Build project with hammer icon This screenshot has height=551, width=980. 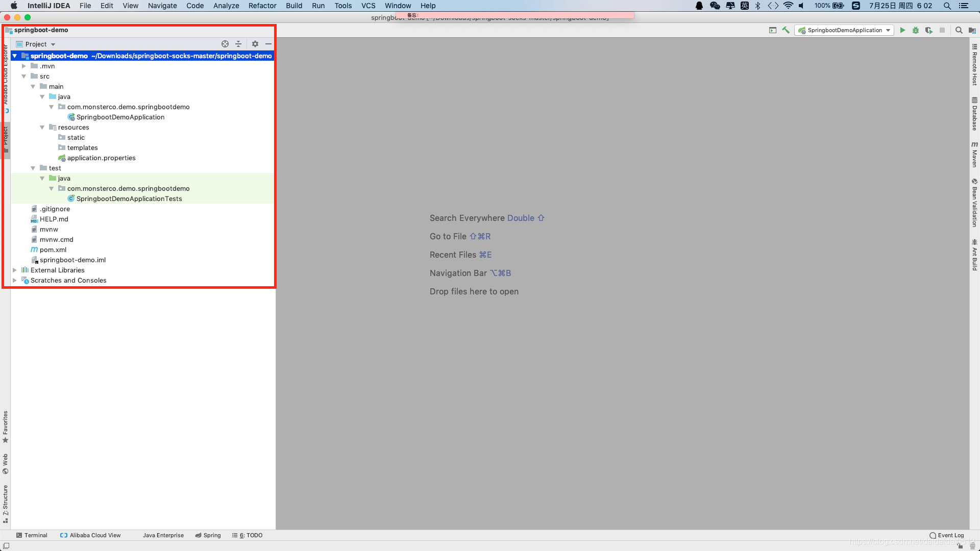pyautogui.click(x=786, y=30)
